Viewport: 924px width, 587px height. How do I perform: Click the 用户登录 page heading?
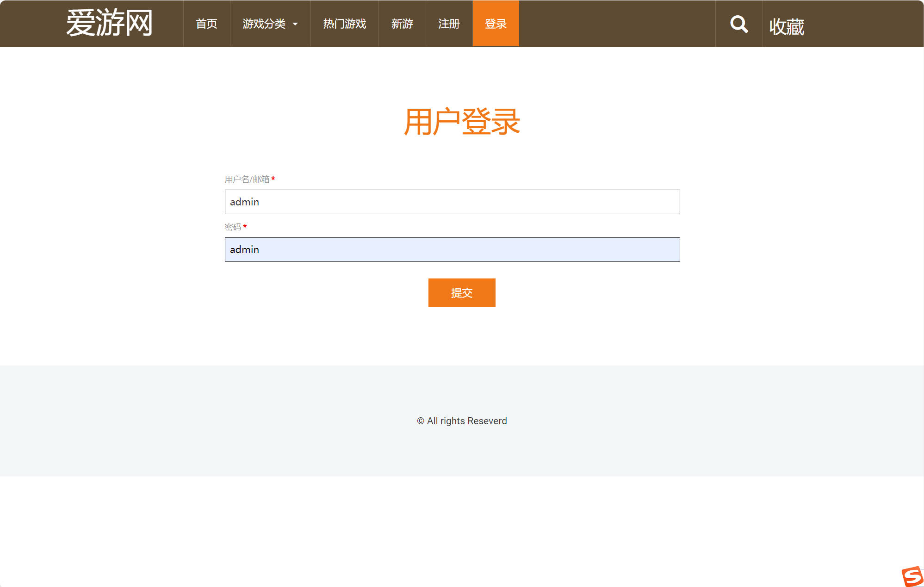click(461, 122)
